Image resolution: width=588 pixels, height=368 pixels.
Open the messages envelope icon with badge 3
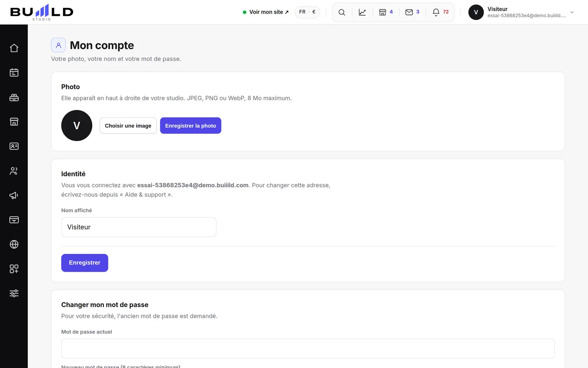[412, 12]
